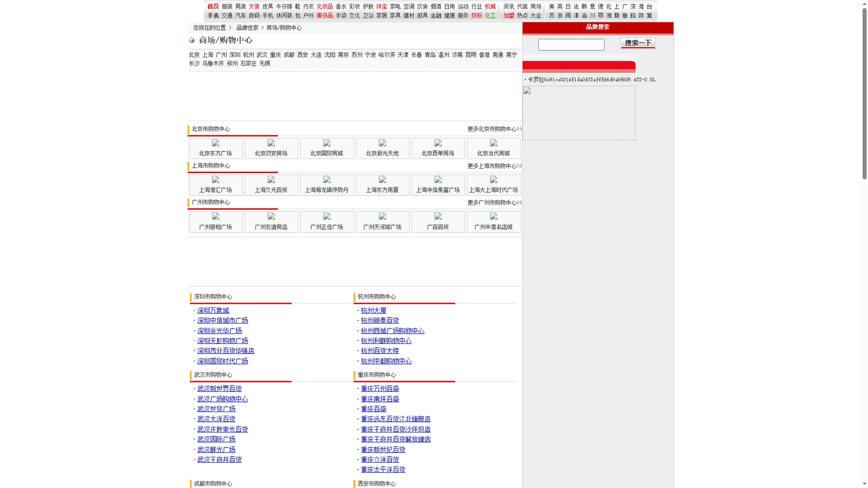Screen dimensions: 868x488
Task: Open the 上海久光百货 thumbnail card
Action: coord(271,185)
